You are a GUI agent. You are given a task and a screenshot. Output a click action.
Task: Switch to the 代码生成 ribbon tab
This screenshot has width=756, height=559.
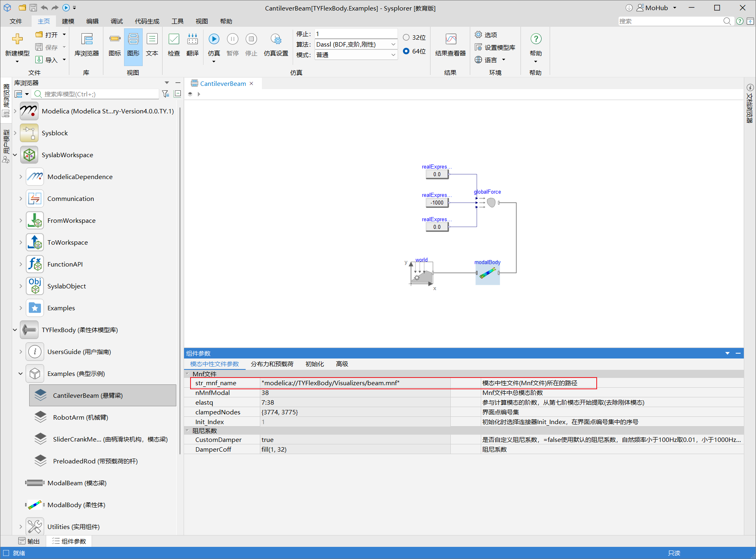click(147, 21)
